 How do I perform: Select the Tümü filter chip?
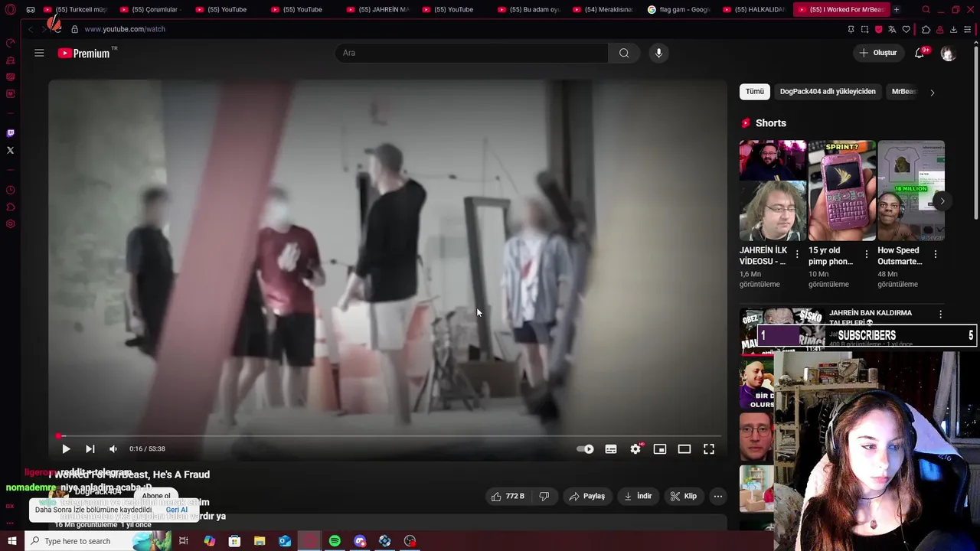[x=755, y=91]
